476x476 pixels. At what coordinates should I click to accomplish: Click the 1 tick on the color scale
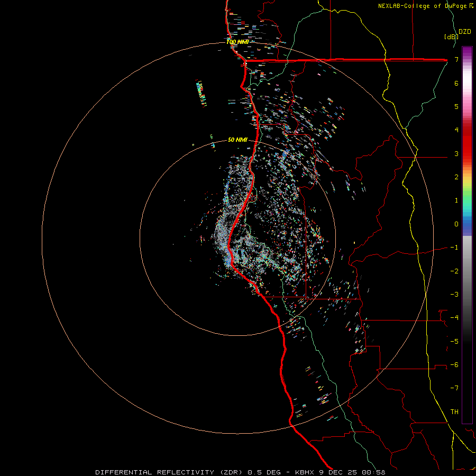point(456,200)
